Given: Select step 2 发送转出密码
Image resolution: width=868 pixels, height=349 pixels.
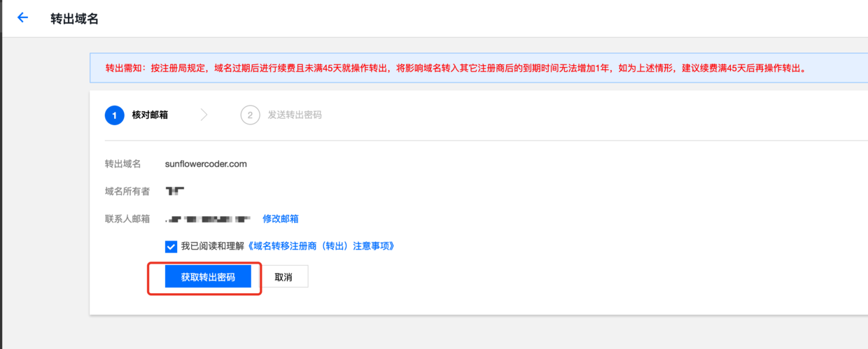Looking at the screenshot, I should (x=281, y=115).
